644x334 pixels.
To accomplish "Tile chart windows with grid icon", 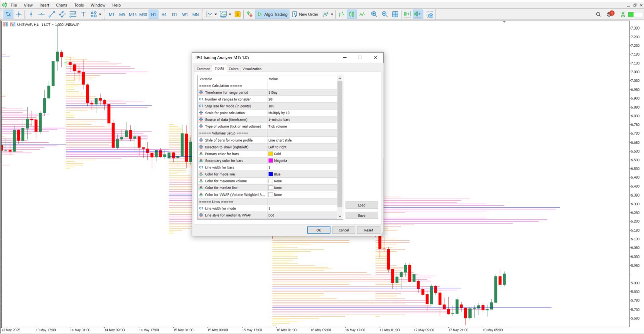I will (395, 14).
